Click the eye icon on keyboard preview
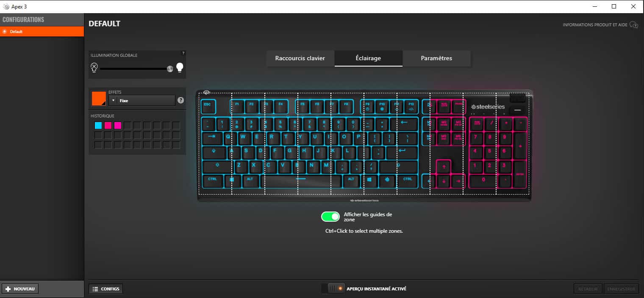 click(207, 93)
